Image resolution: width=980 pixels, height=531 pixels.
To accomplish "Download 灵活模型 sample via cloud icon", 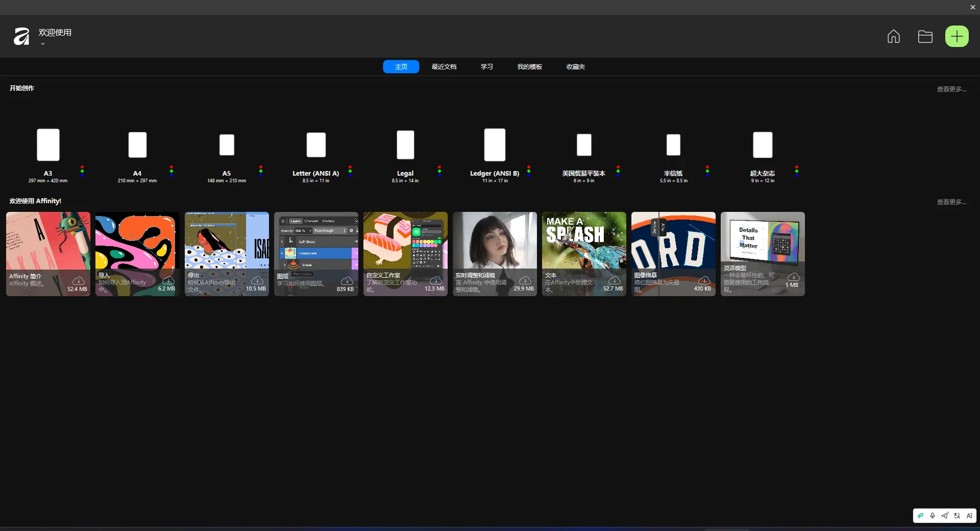I will click(x=793, y=277).
